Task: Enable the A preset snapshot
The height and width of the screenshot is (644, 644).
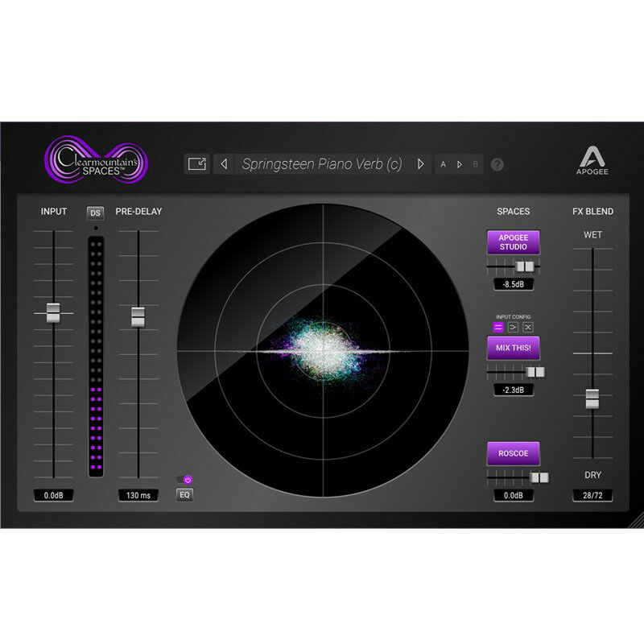Action: 444,164
